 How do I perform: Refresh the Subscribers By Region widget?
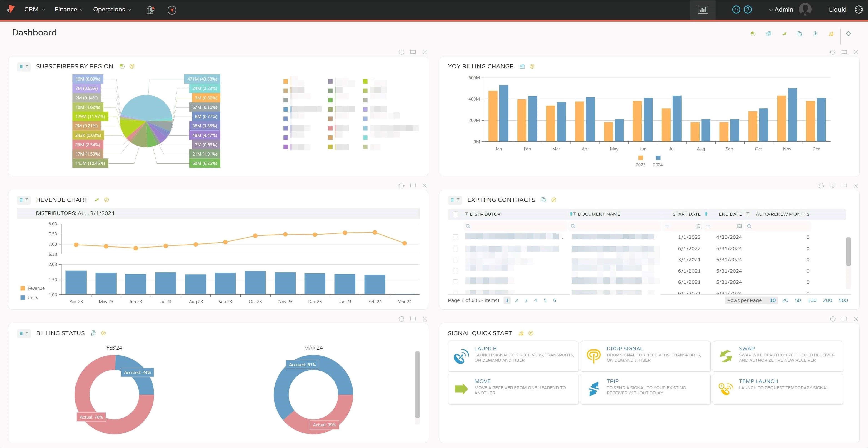coord(401,52)
